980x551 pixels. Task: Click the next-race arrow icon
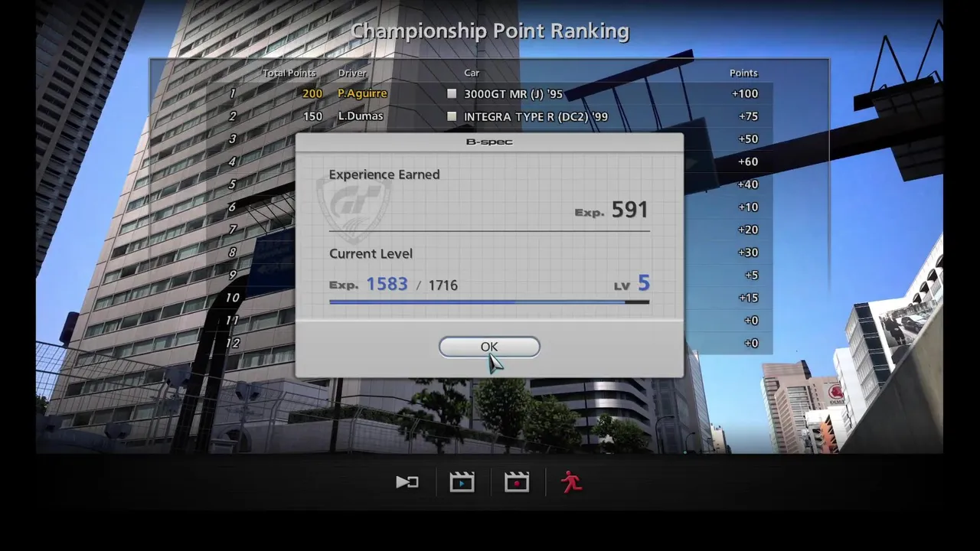(407, 482)
